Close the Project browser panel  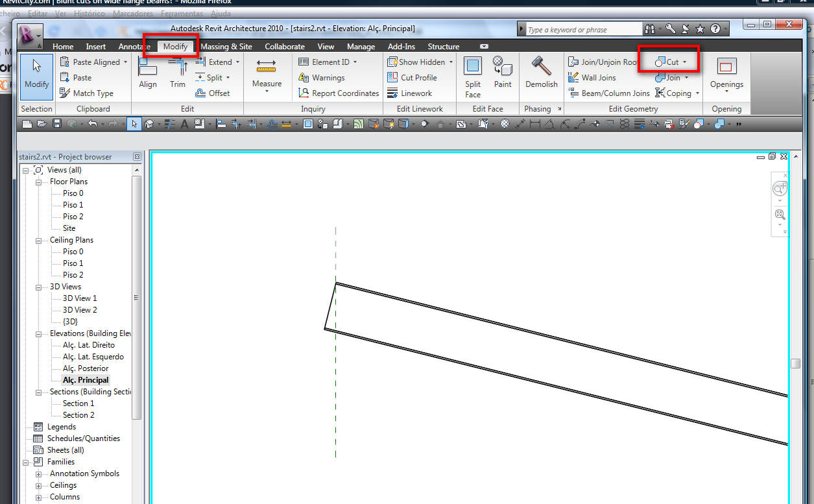coord(137,157)
